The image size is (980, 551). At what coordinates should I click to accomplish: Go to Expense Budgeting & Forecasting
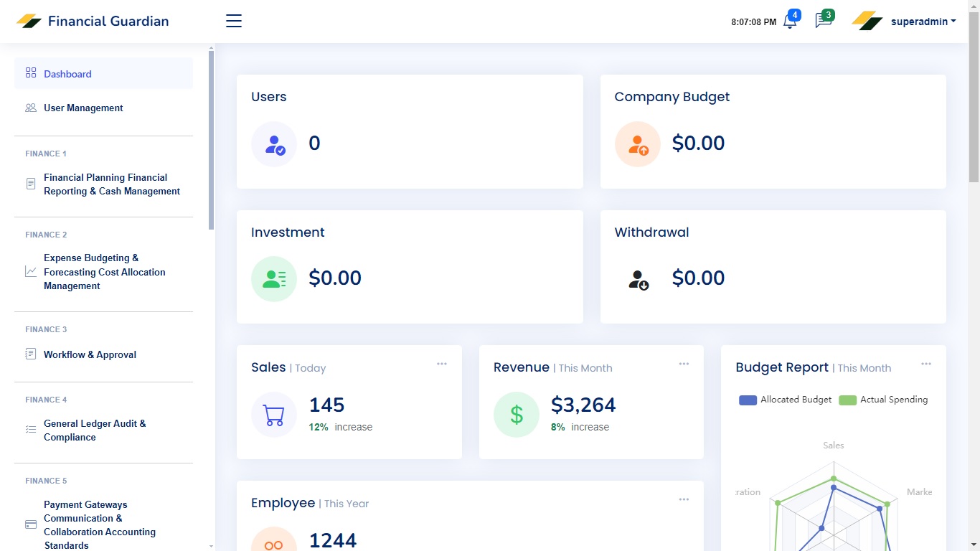click(x=104, y=272)
